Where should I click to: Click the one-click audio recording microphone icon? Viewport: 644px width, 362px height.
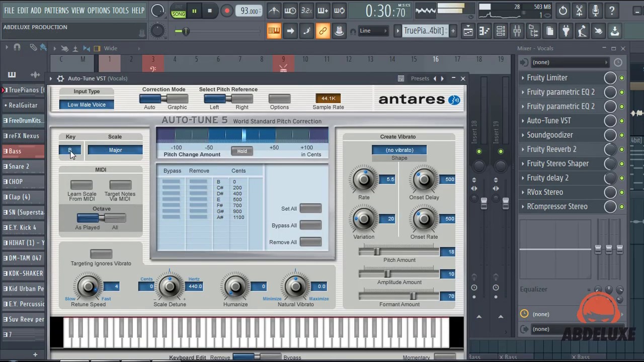(x=595, y=11)
